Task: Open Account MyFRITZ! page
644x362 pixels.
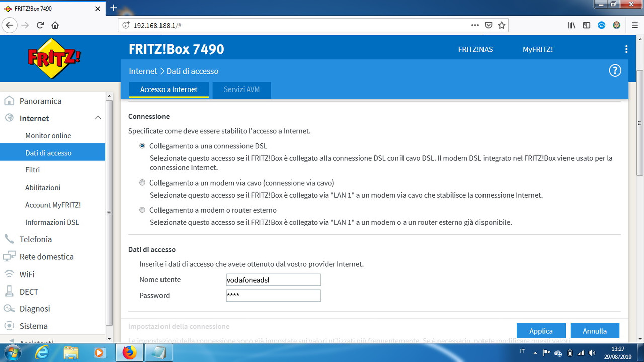Action: tap(53, 205)
